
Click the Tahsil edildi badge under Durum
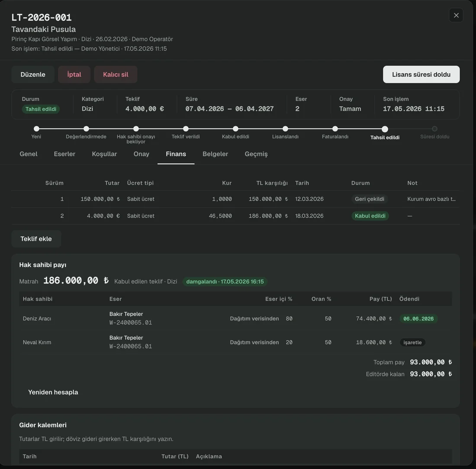(x=41, y=109)
